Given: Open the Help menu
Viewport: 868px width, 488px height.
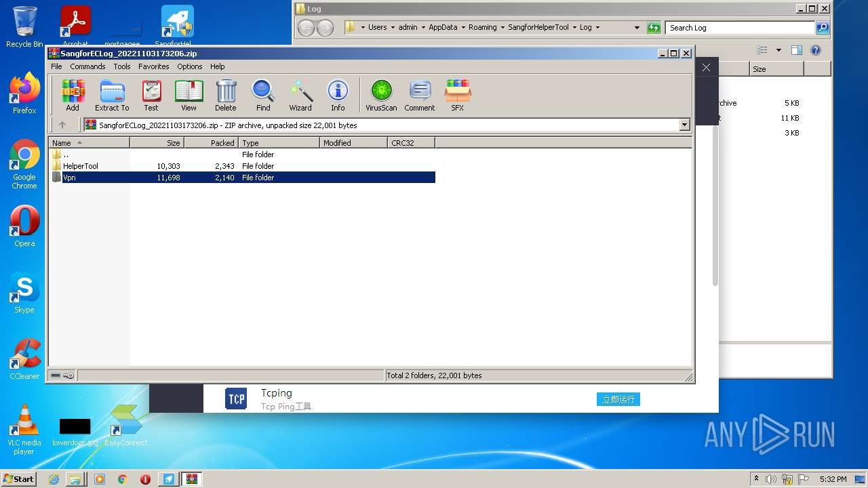Looking at the screenshot, I should click(217, 66).
